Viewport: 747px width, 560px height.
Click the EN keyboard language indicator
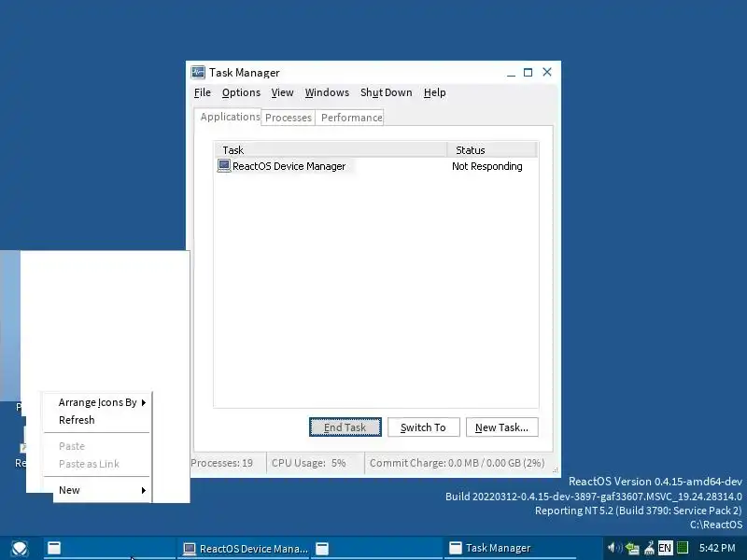665,548
